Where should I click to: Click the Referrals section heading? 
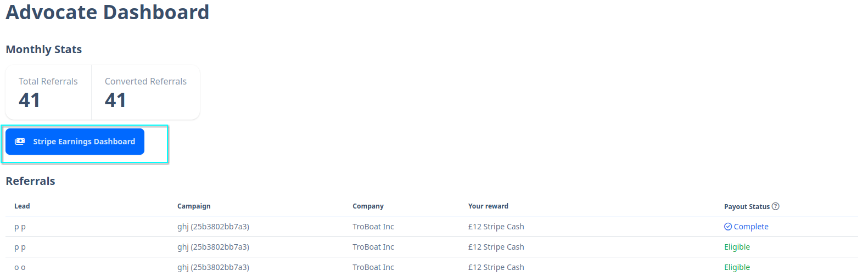[30, 181]
